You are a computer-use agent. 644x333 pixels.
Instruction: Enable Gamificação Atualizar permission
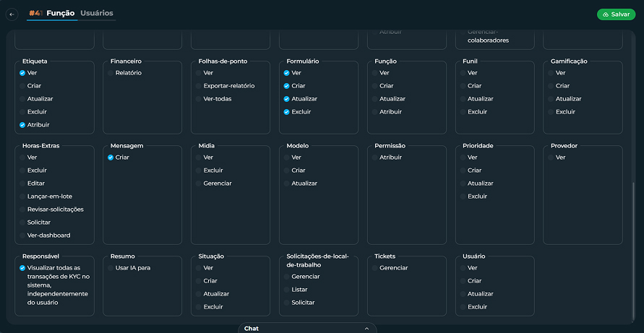tap(551, 99)
